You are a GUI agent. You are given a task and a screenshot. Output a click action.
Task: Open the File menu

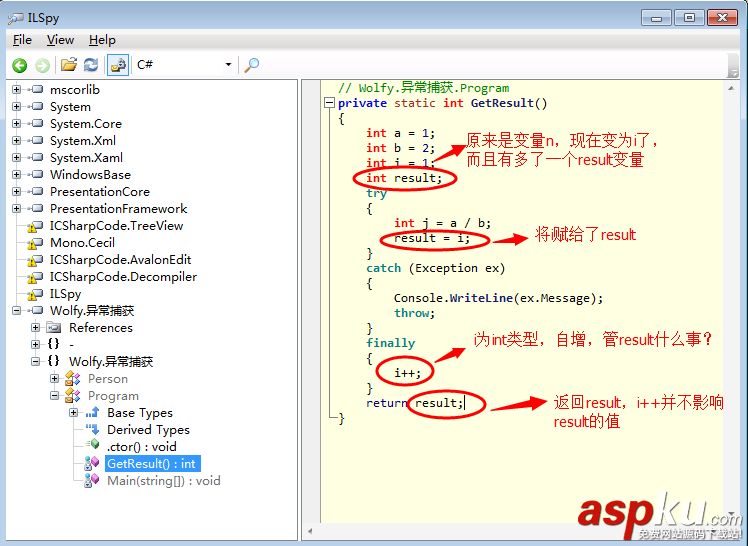[22, 40]
